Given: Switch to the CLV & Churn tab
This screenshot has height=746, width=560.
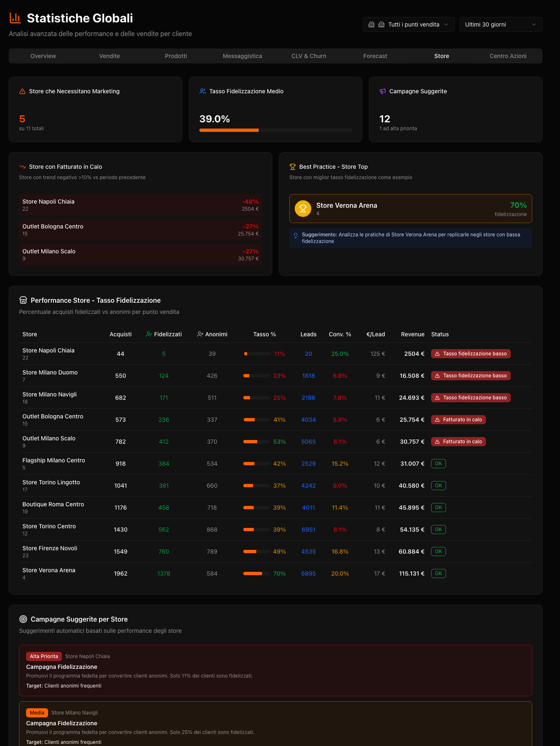Looking at the screenshot, I should pos(309,56).
